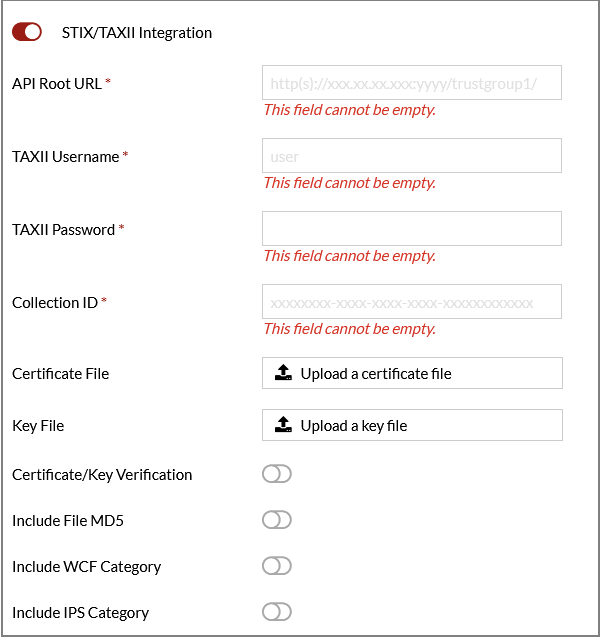This screenshot has height=637, width=601.
Task: Click the TAXII Password label
Action: tap(63, 230)
